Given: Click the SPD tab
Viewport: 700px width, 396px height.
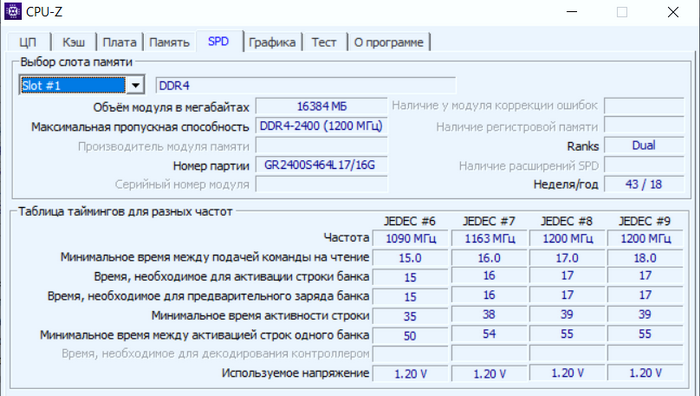Looking at the screenshot, I should tap(218, 42).
